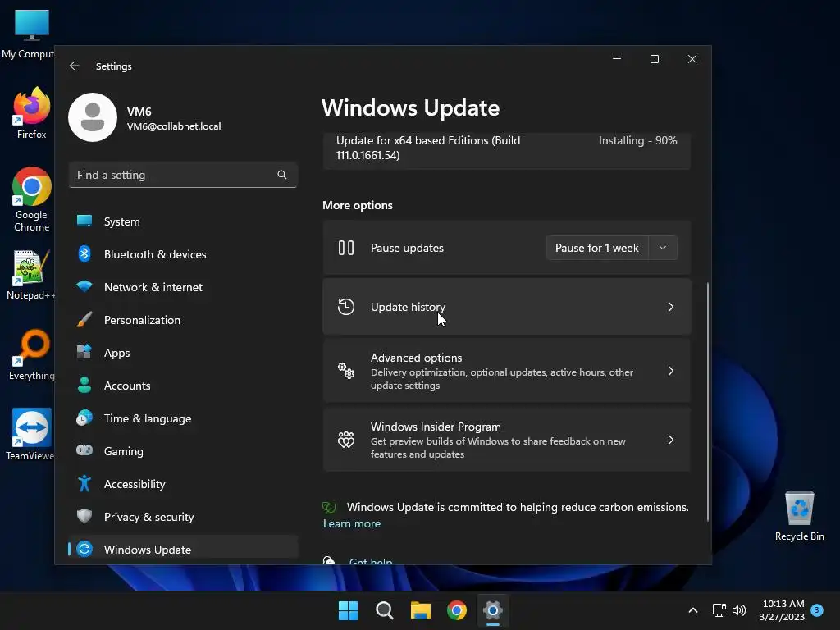
Task: Select Bluetooth & devices in the sidebar
Action: pyautogui.click(x=183, y=254)
